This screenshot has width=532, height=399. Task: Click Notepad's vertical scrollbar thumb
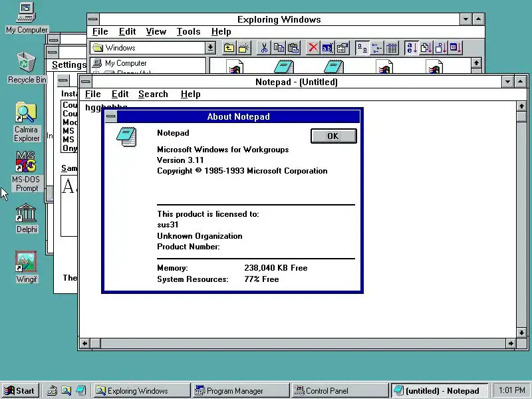pos(521,117)
